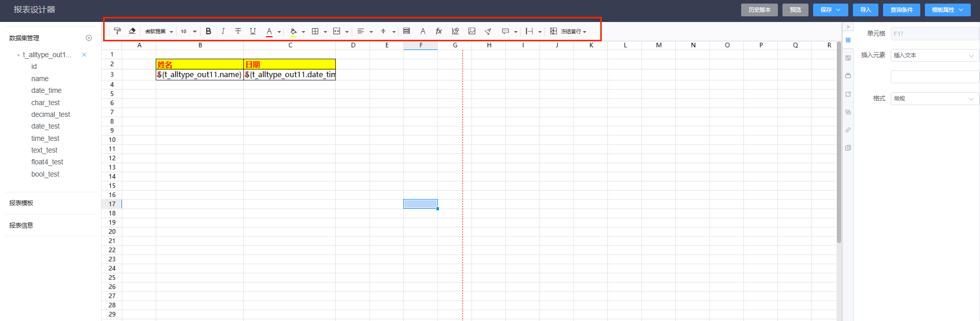This screenshot has width=980, height=321.
Task: Insert a chart via chart icon
Action: [456, 31]
